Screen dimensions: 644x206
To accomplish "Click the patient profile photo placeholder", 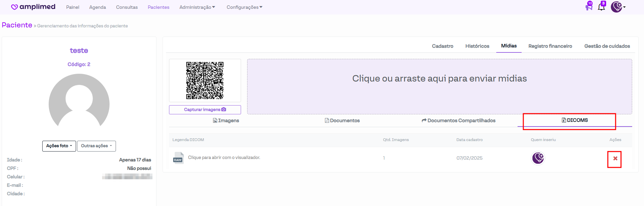I will (79, 103).
